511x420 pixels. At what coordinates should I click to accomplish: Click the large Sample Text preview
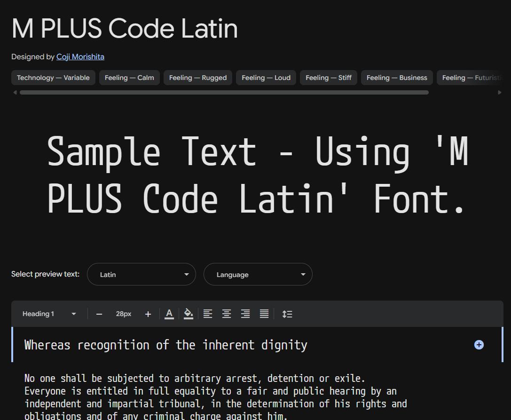(258, 175)
